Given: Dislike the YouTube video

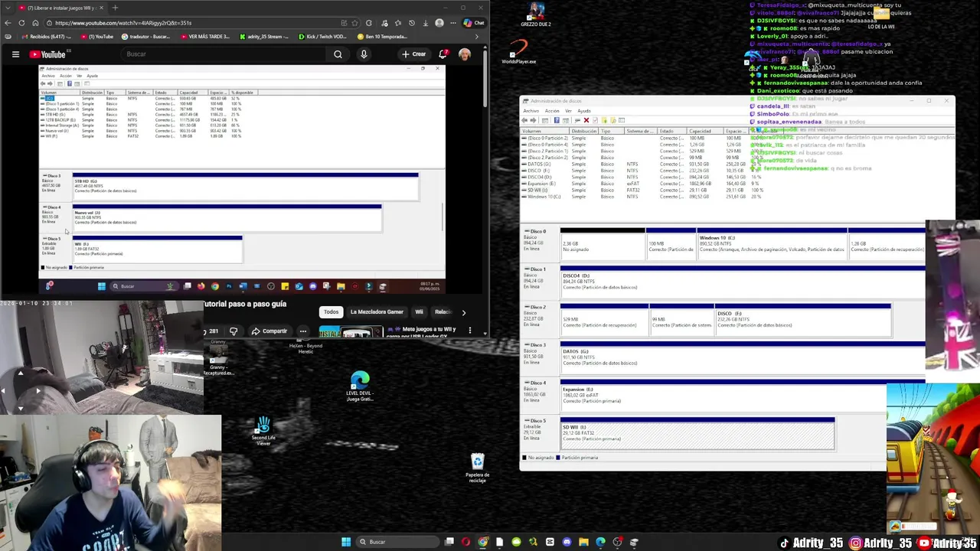Looking at the screenshot, I should coord(234,331).
